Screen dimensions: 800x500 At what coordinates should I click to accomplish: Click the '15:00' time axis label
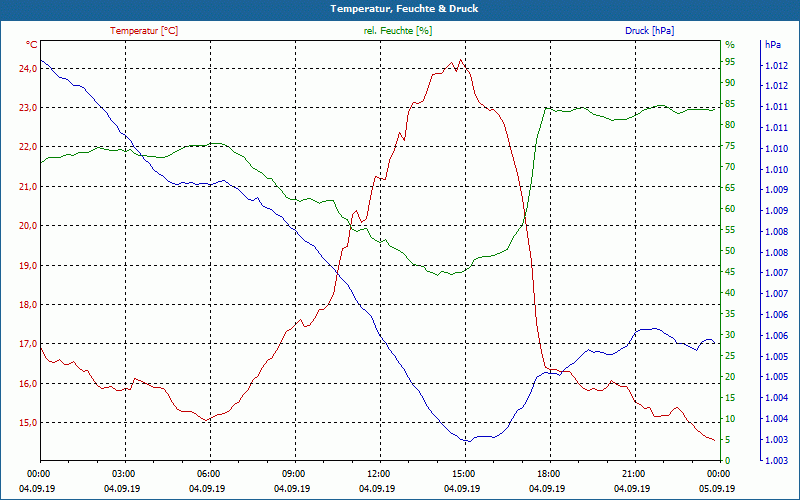tap(462, 473)
